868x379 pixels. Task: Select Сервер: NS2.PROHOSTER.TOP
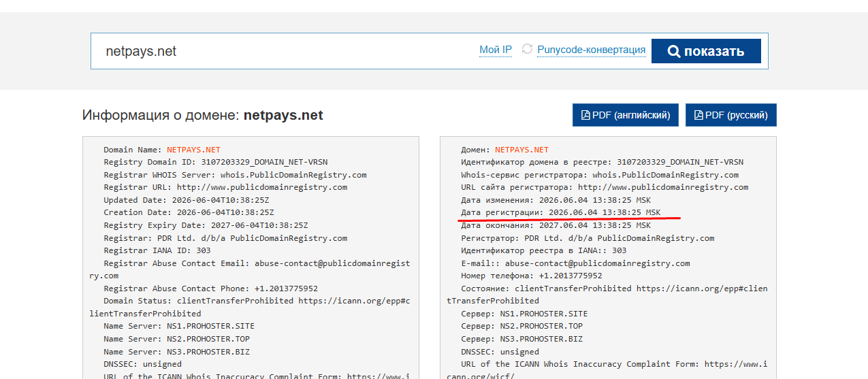coord(521,326)
